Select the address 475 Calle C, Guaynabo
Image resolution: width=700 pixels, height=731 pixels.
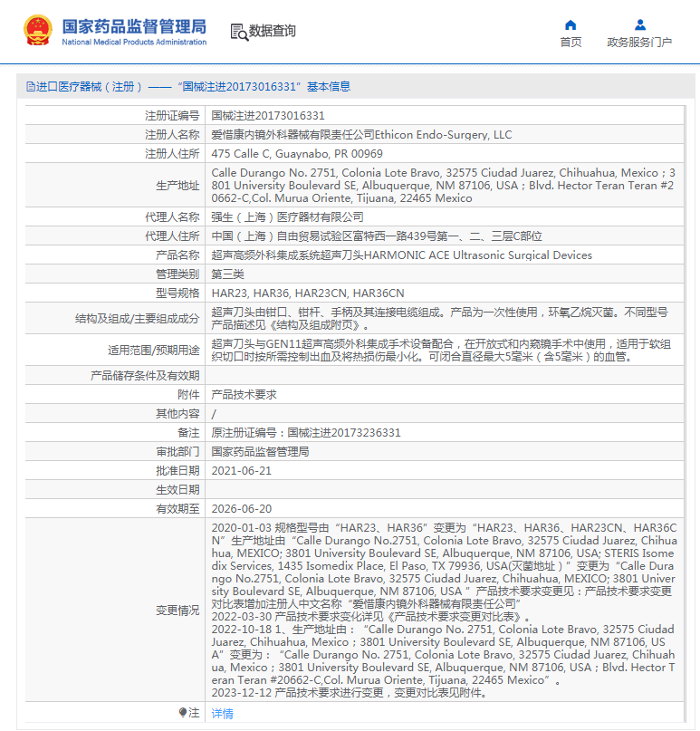coord(297,154)
